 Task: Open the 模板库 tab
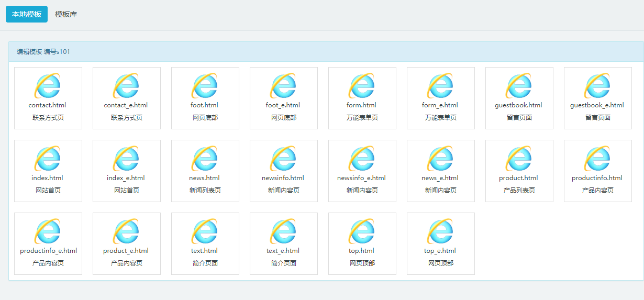[x=66, y=14]
